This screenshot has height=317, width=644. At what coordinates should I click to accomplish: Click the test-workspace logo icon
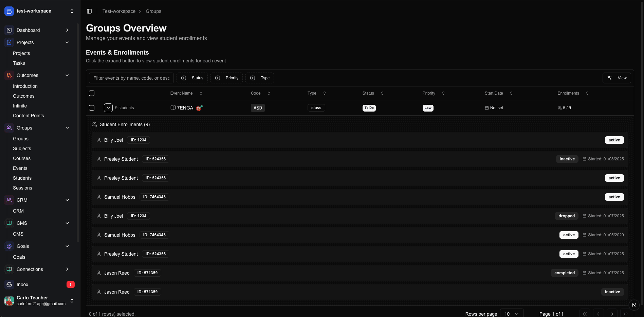point(9,11)
